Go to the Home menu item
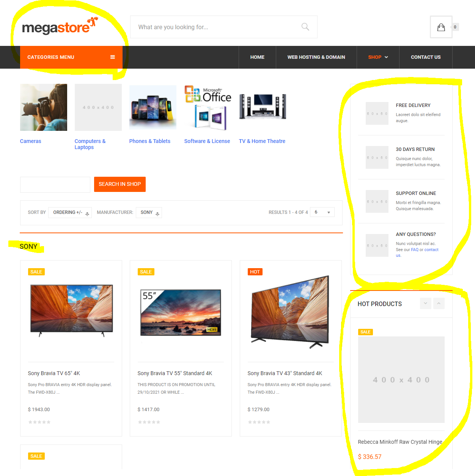This screenshot has width=475, height=476. pyautogui.click(x=257, y=57)
